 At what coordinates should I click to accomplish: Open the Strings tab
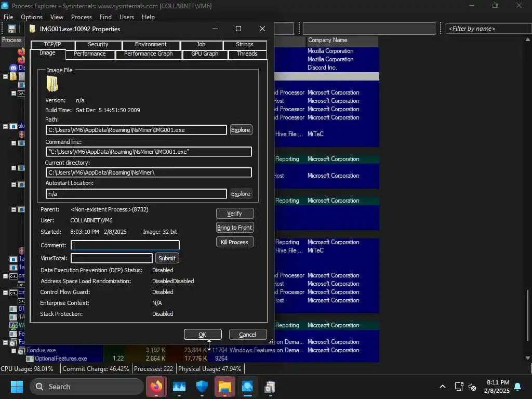tap(244, 45)
